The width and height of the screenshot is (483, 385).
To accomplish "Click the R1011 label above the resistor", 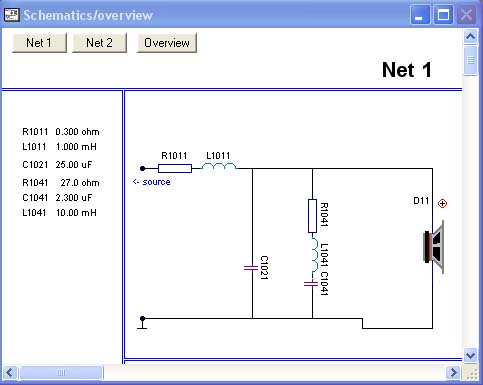I will (x=174, y=156).
